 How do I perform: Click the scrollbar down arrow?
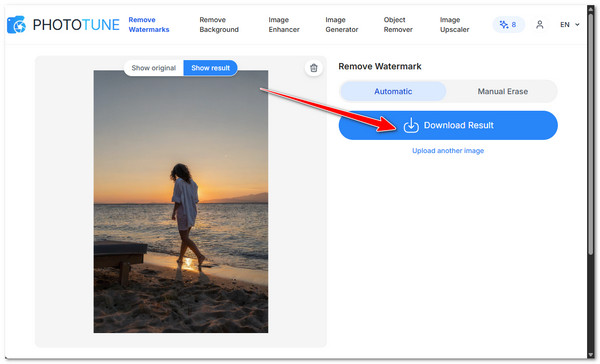click(591, 354)
